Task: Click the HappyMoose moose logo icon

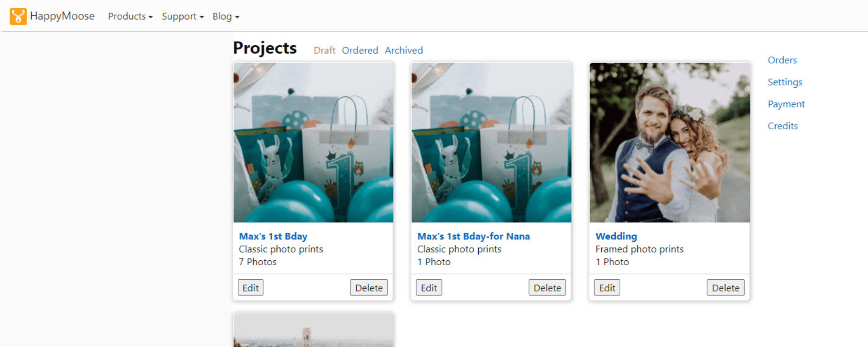Action: coord(18,16)
